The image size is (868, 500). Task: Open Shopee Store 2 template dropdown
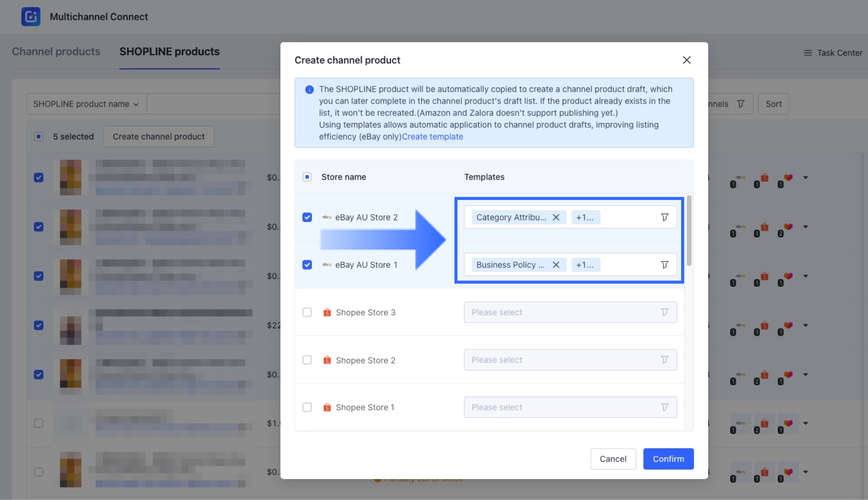570,360
